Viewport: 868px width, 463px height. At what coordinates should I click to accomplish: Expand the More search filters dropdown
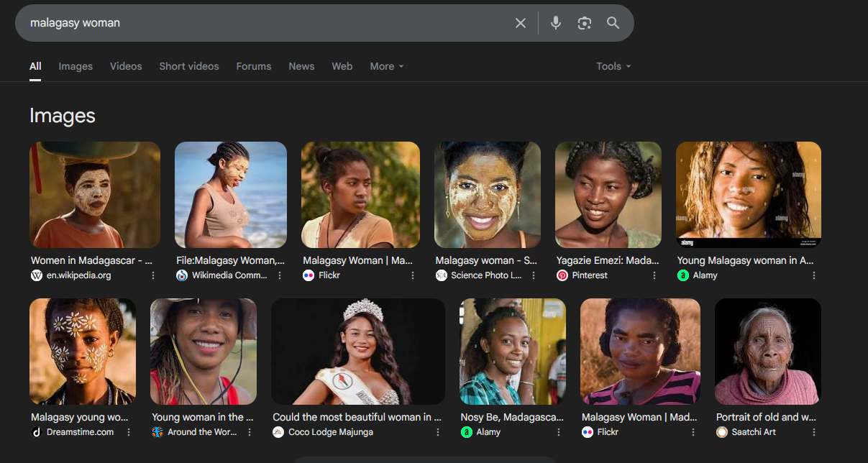click(387, 66)
